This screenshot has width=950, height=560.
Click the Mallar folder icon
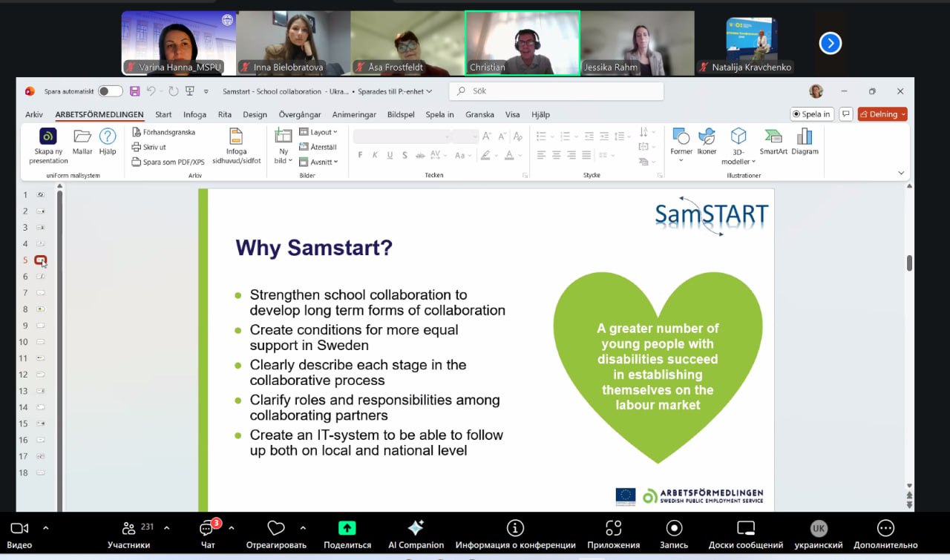coord(82,138)
